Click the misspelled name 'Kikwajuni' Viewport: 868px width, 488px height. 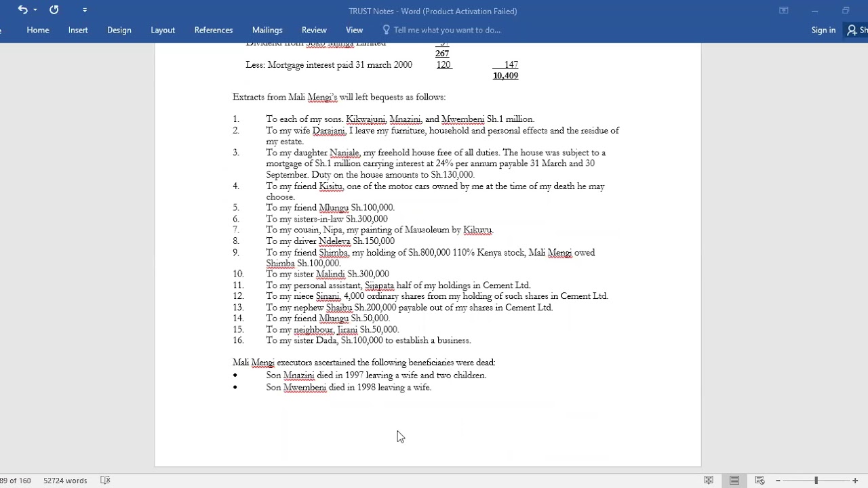366,119
